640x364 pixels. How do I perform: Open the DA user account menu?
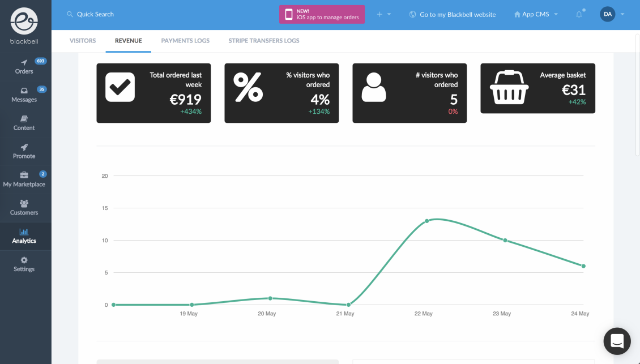(x=612, y=14)
